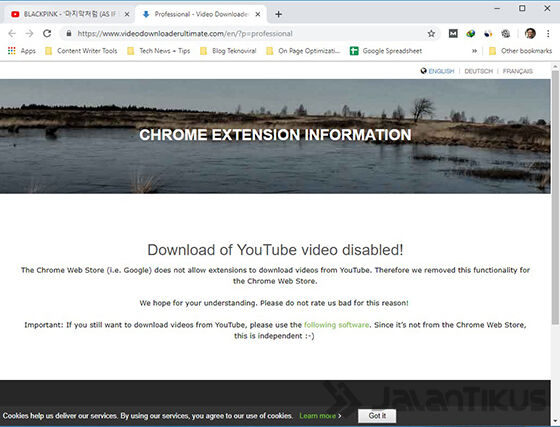Click the scrollbar up arrow
This screenshot has height=427, width=560.
click(555, 67)
